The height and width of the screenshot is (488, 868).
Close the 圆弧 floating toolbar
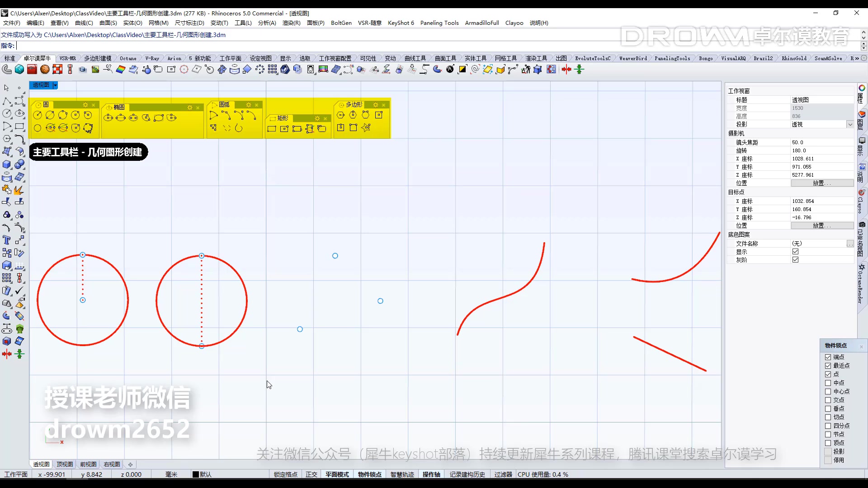point(256,105)
